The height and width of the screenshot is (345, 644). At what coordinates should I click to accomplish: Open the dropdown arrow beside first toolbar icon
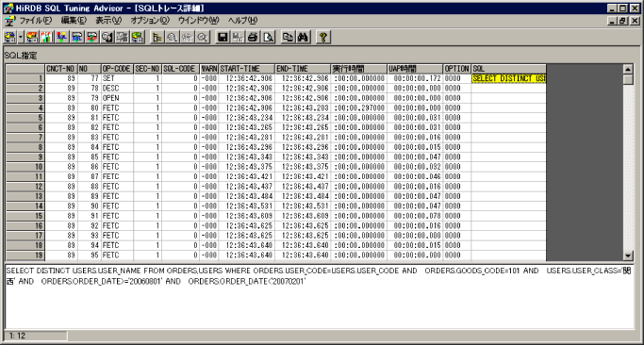(21, 38)
